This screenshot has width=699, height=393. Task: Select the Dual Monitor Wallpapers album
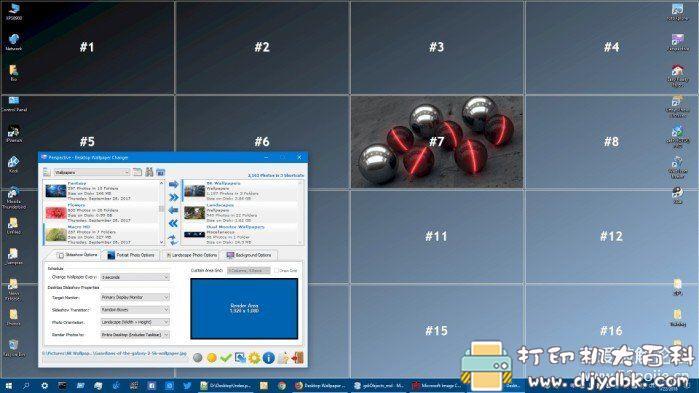click(x=240, y=234)
